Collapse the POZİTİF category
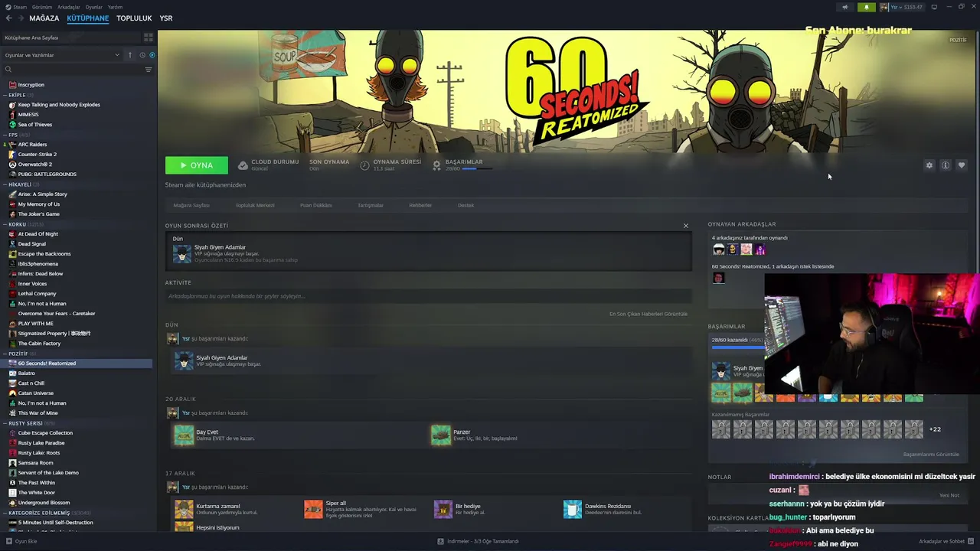The image size is (980, 551). click(5, 354)
